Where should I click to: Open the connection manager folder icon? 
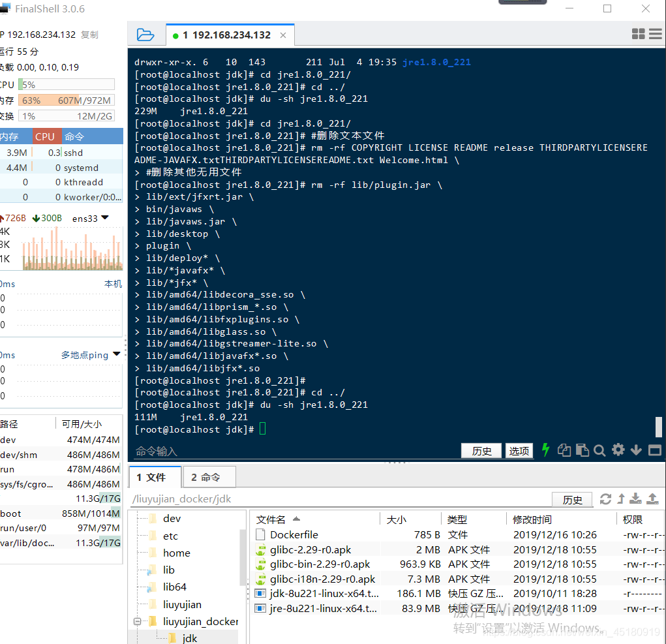(x=145, y=35)
